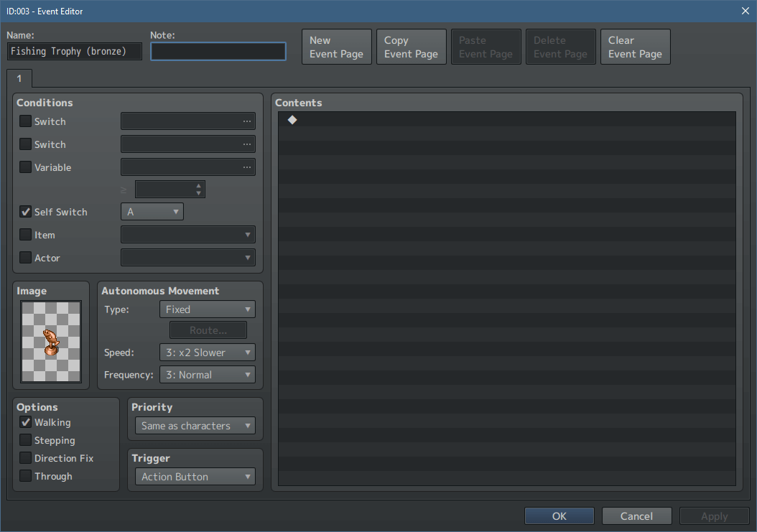The width and height of the screenshot is (757, 532).
Task: Open the Self Switch A dropdown
Action: click(152, 212)
